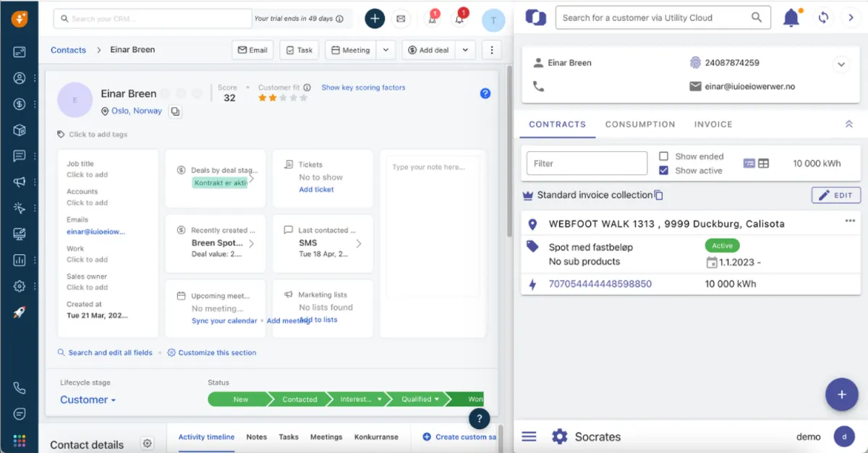Screen dimensions: 868x453
Task: Open the Conversations chat icon in sidebar
Action: (x=20, y=156)
